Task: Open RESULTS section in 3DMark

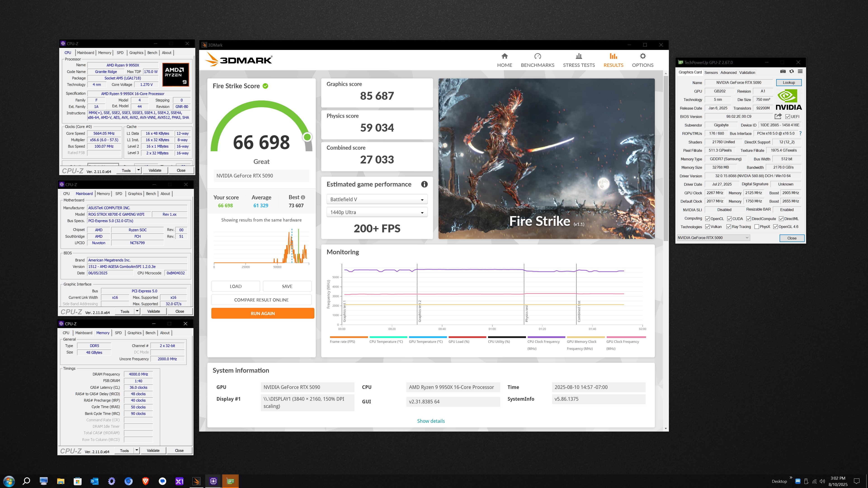Action: (x=613, y=60)
